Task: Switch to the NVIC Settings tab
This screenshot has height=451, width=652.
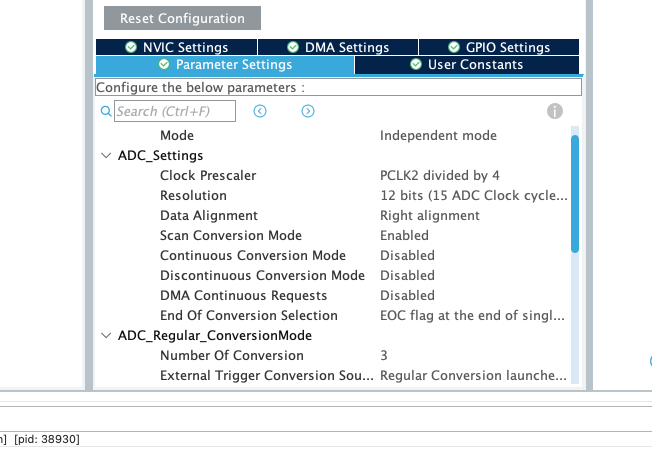Action: pyautogui.click(x=176, y=47)
